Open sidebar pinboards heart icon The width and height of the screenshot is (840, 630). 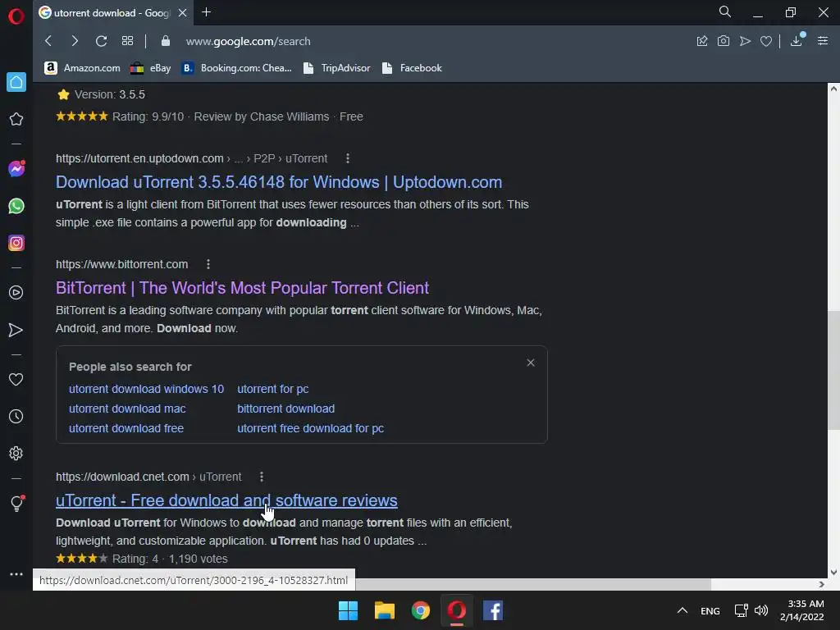pyautogui.click(x=16, y=379)
